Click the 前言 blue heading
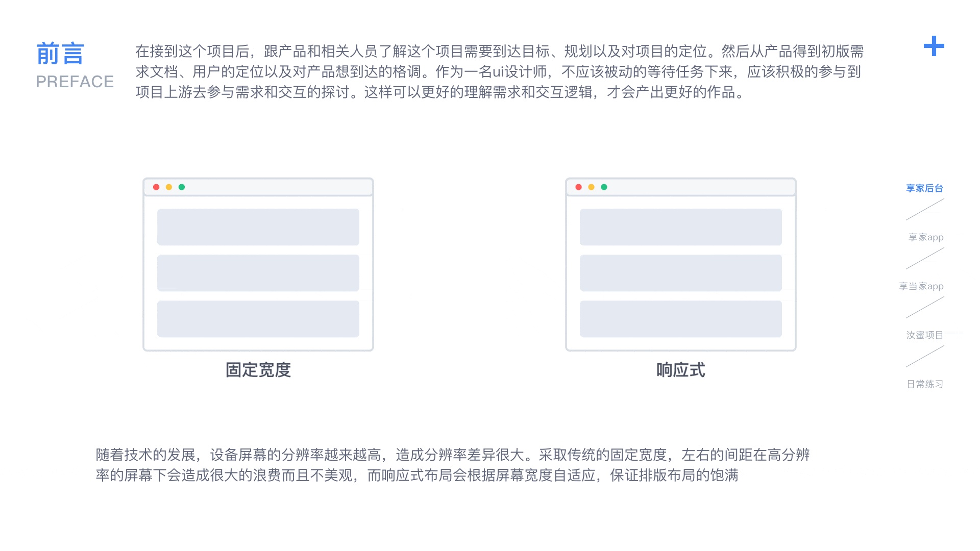The height and width of the screenshot is (551, 980). (60, 54)
